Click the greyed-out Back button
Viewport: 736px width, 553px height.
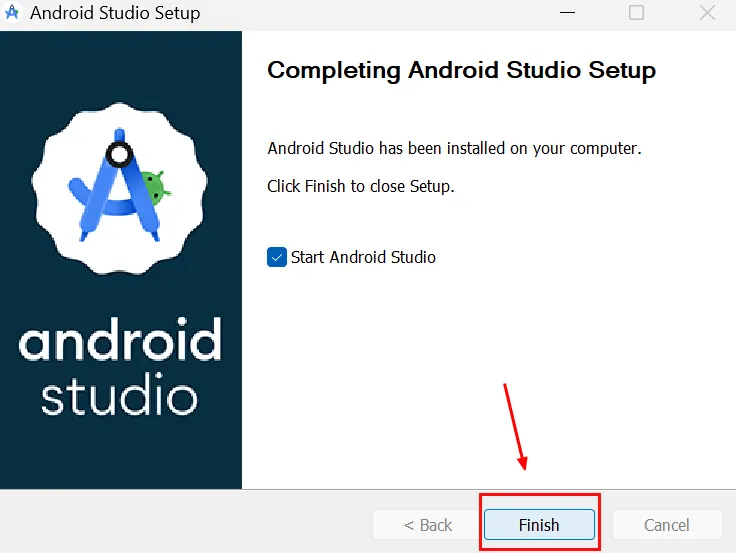point(428,525)
